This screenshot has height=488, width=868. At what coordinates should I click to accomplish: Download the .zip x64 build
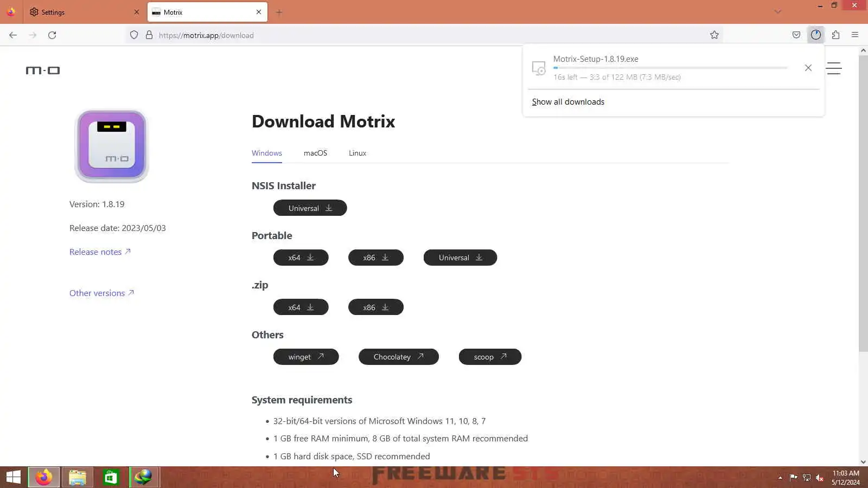point(301,307)
